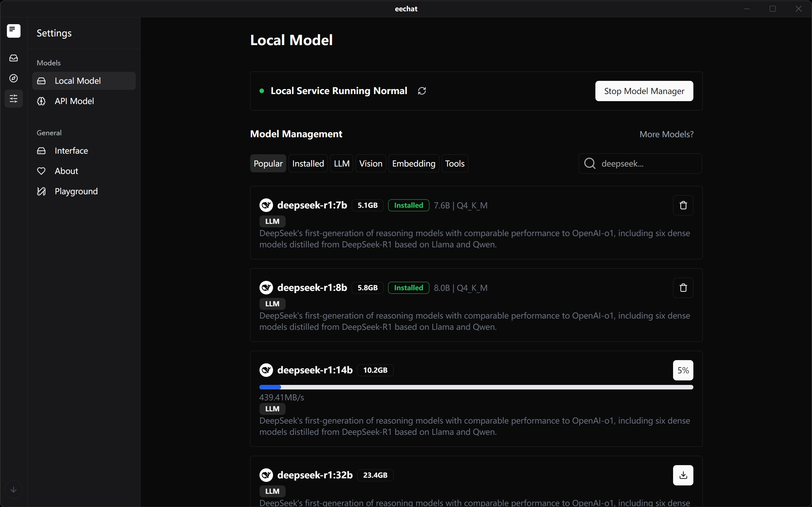812x507 pixels.
Task: Refresh the local service status
Action: (421, 91)
